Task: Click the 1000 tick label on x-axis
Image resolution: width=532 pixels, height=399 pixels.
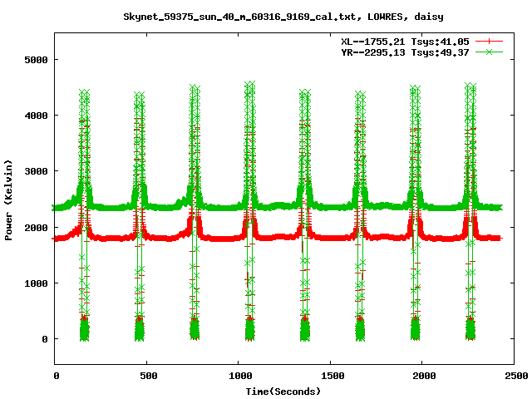Action: (x=239, y=376)
